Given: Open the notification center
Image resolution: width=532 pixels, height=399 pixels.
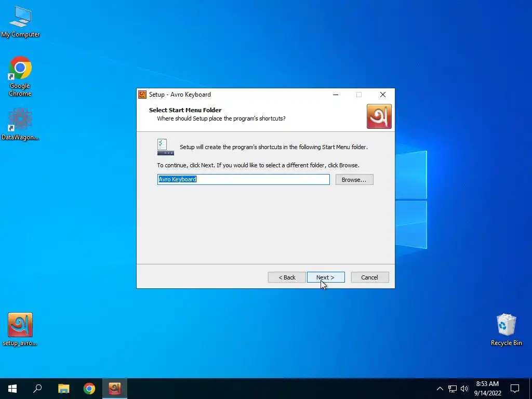Looking at the screenshot, I should point(515,389).
